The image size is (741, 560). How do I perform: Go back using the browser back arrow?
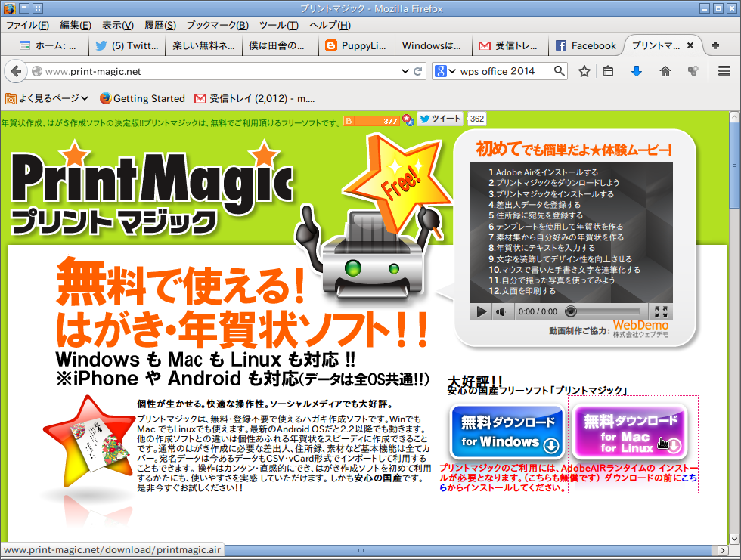[x=16, y=71]
